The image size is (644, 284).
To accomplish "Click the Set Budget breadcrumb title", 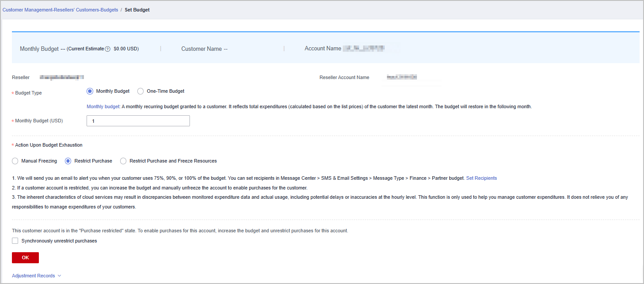I will pyautogui.click(x=137, y=10).
